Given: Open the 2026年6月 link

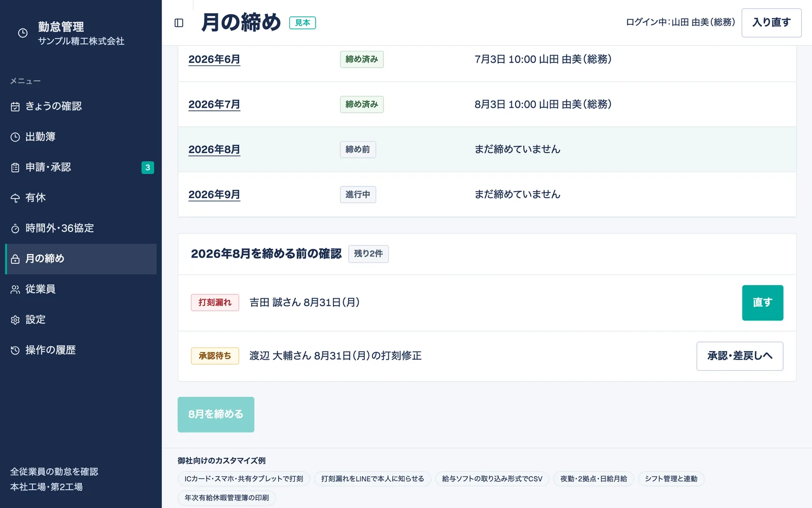Looking at the screenshot, I should pos(214,59).
